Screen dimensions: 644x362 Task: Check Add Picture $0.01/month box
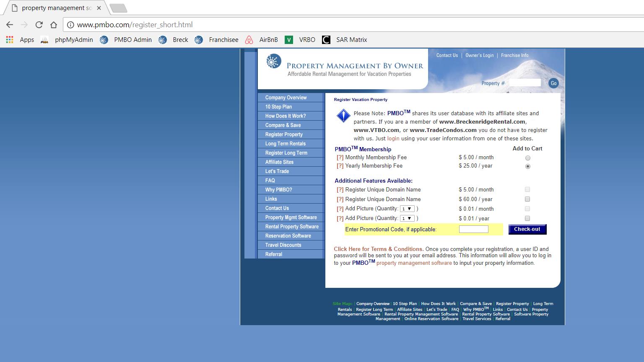tap(527, 209)
